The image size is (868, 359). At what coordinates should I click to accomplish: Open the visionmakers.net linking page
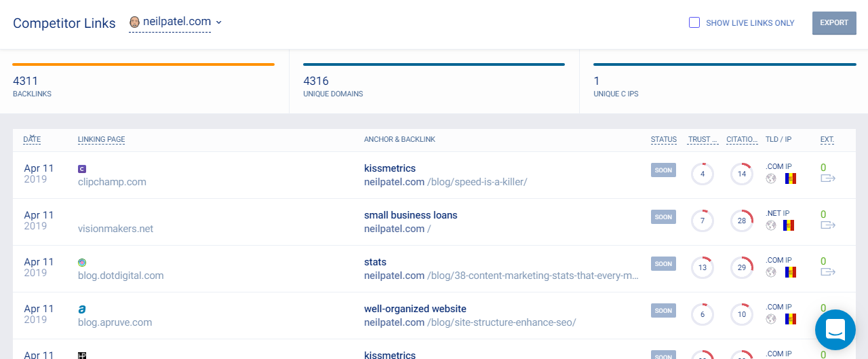(115, 229)
